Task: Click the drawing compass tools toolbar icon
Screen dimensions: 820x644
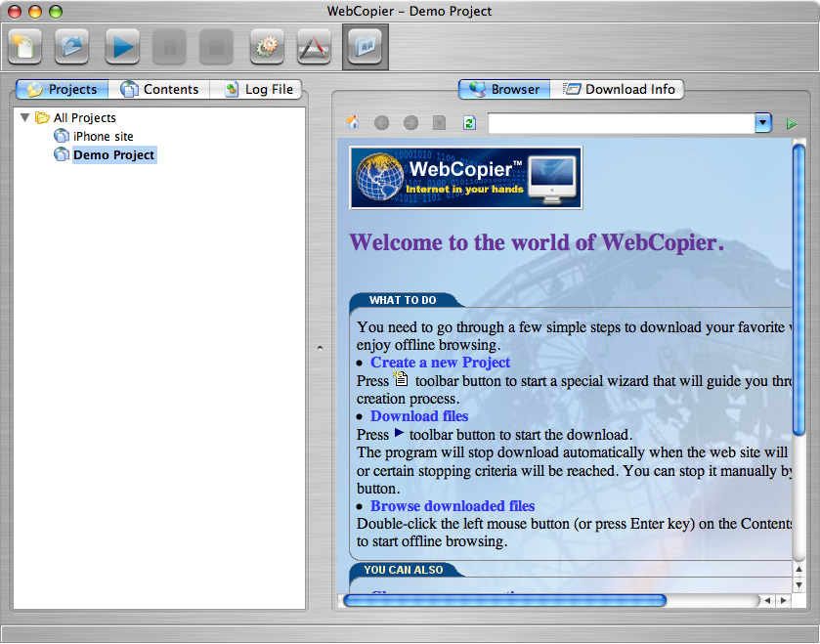Action: pos(314,47)
